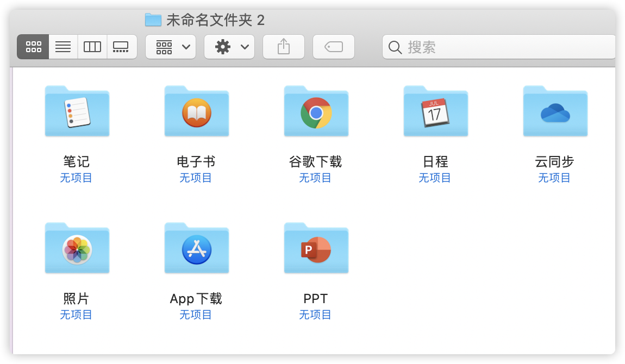
Task: Click 无项目 text under 照片
Action: 76,315
